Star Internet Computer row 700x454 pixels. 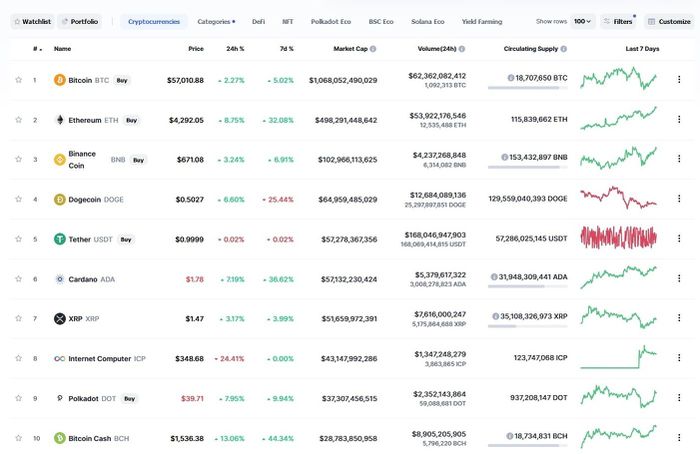point(18,358)
